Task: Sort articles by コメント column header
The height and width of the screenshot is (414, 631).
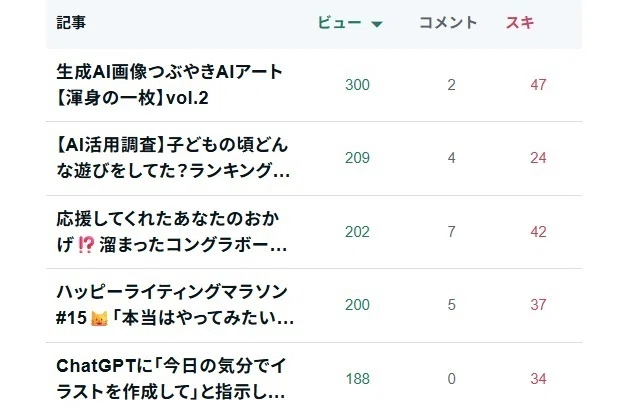Action: (x=448, y=23)
